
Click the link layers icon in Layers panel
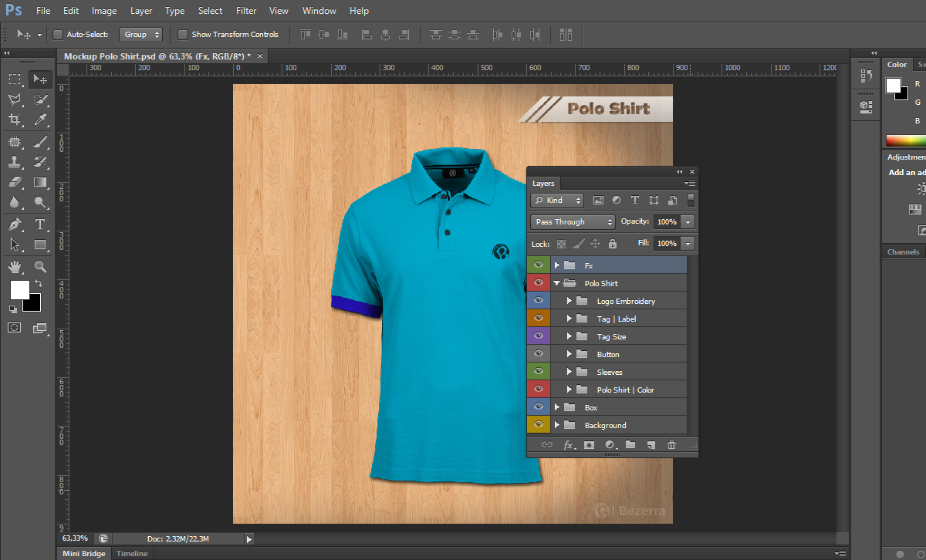click(546, 445)
